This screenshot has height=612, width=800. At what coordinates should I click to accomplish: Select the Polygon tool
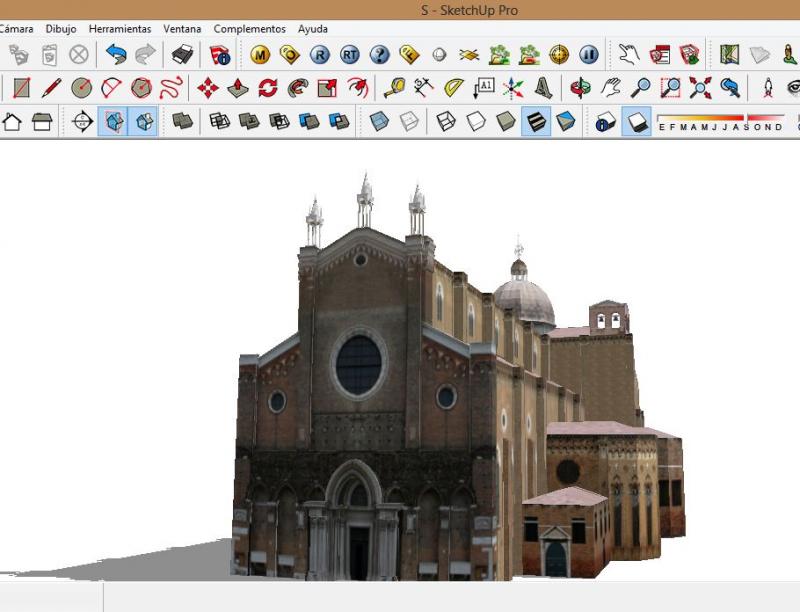[141, 88]
